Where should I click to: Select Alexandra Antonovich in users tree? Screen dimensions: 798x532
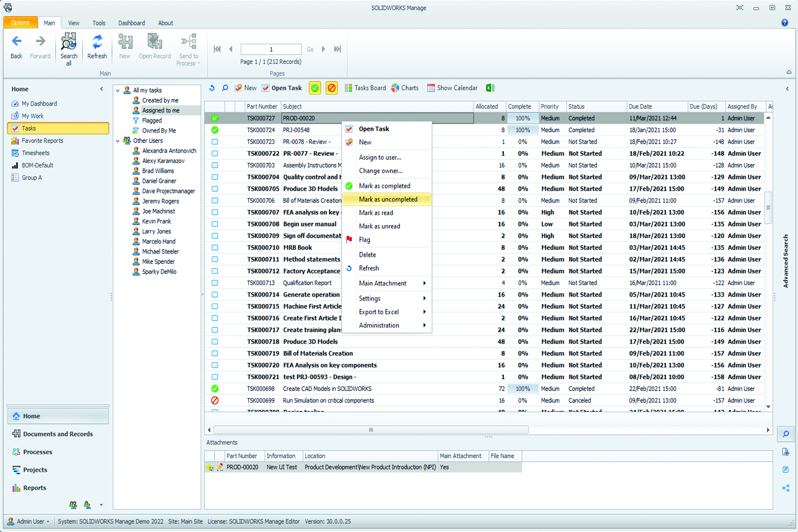(x=169, y=151)
